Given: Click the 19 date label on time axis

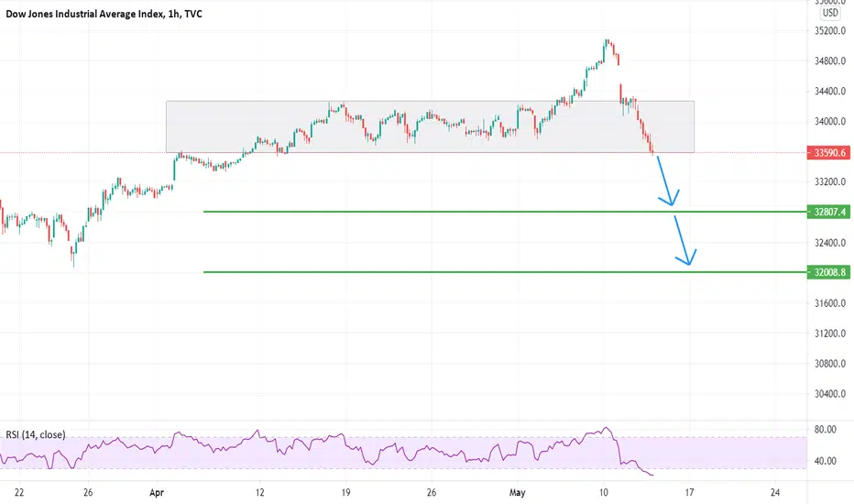Looking at the screenshot, I should 345,493.
